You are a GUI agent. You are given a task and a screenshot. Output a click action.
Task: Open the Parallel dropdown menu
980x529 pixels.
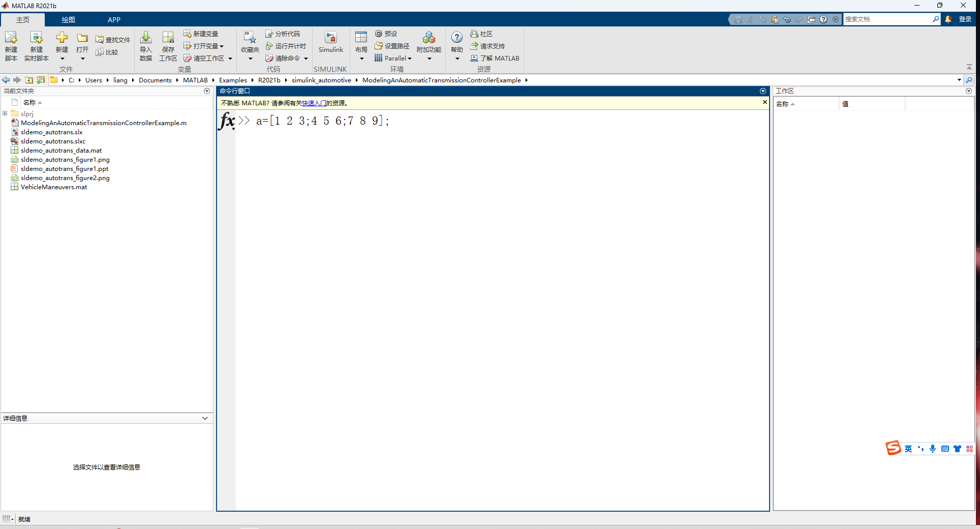393,58
